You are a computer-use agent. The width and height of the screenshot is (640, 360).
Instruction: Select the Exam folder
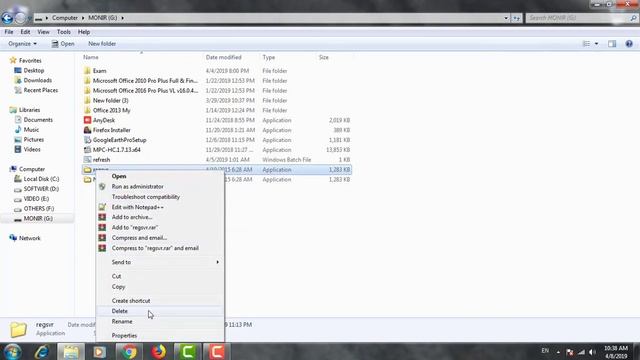(99, 71)
